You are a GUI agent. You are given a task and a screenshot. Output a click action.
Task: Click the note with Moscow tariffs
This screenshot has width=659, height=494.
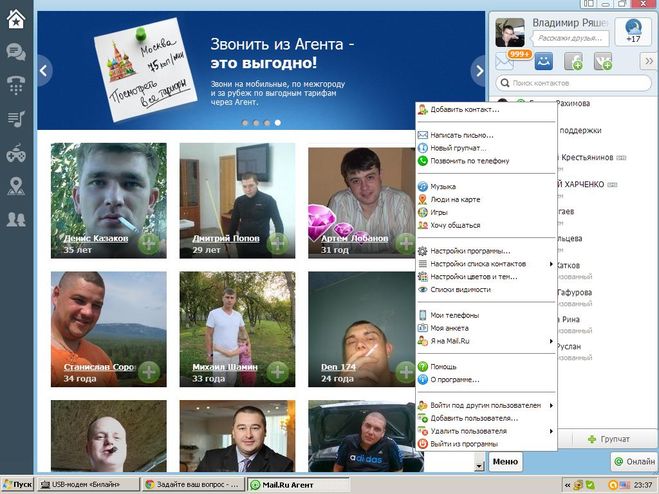tap(145, 69)
